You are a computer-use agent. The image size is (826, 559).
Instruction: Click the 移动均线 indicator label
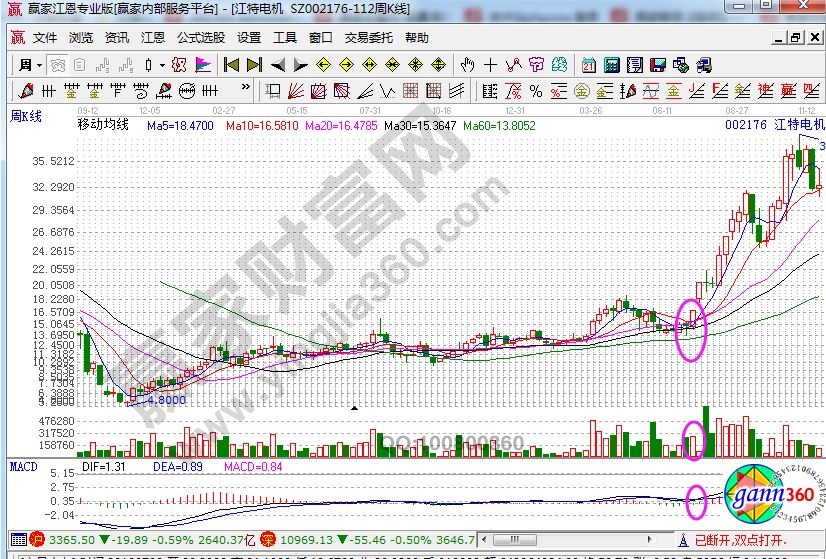pos(103,126)
